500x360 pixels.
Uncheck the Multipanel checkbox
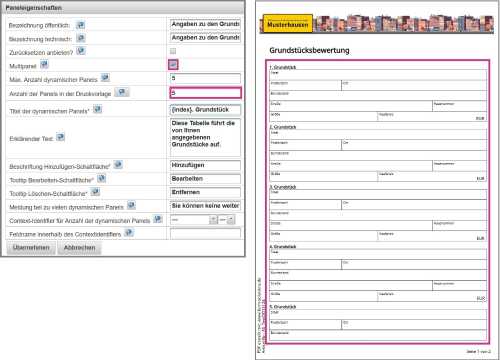(x=173, y=65)
